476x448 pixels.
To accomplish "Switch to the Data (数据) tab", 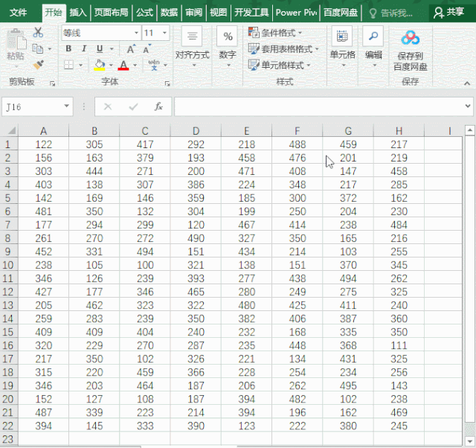I will click(x=169, y=13).
